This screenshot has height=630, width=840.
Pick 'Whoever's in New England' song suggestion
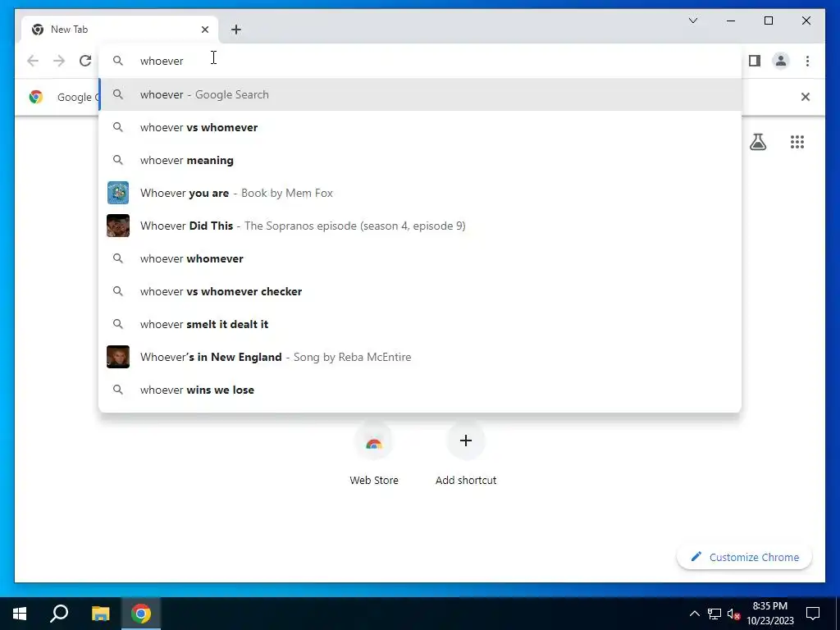coord(421,357)
